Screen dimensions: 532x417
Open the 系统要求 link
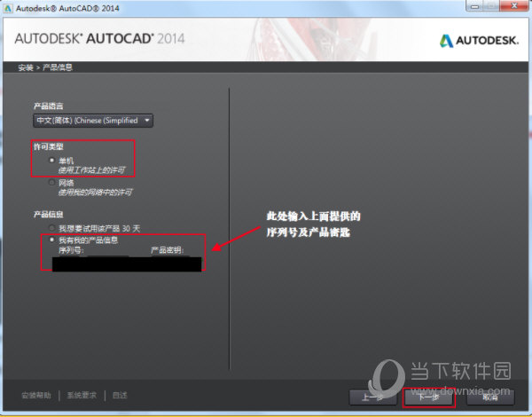point(82,396)
